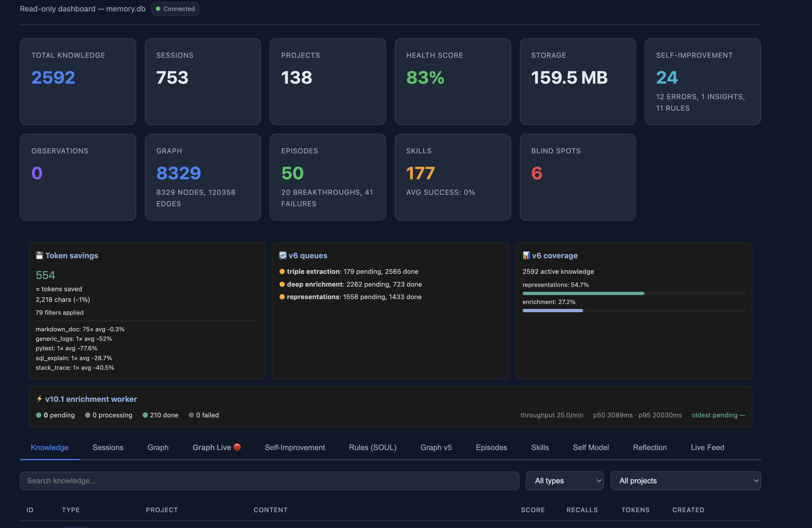
Task: Show the Live Feed tab
Action: [707, 448]
